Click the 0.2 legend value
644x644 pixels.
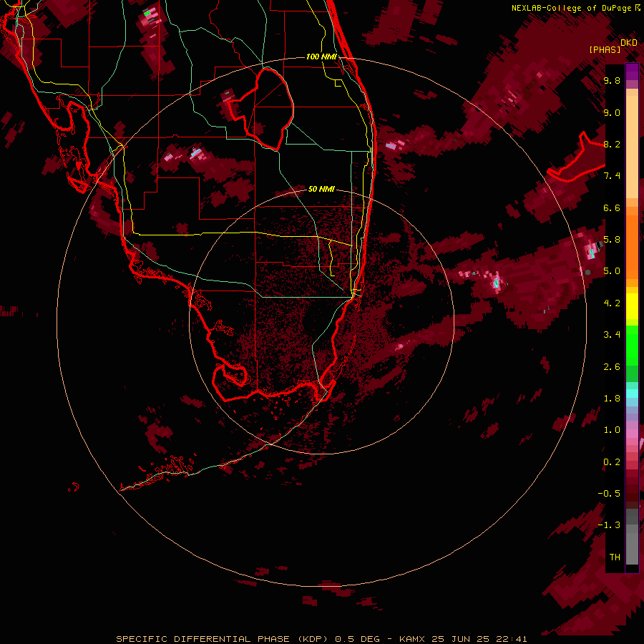(x=612, y=462)
